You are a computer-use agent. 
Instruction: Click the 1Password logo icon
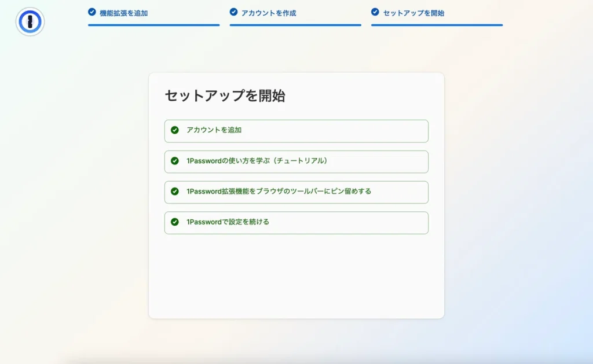(x=30, y=22)
